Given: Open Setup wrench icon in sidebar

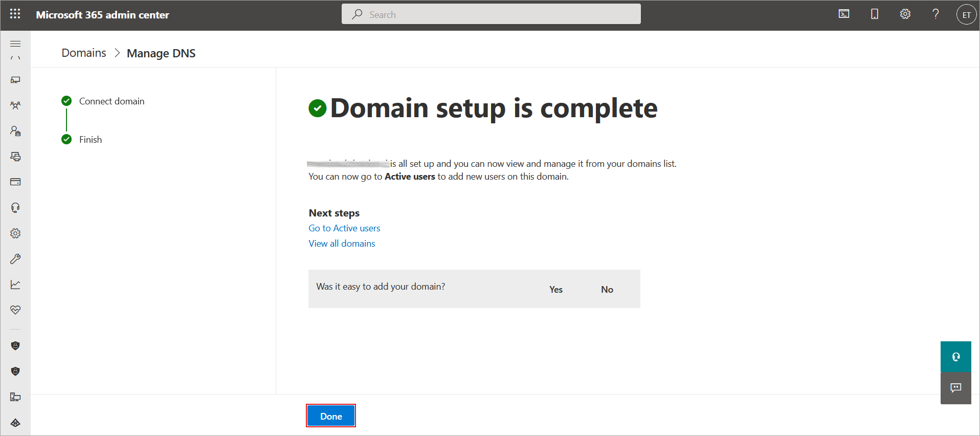Looking at the screenshot, I should pyautogui.click(x=15, y=259).
